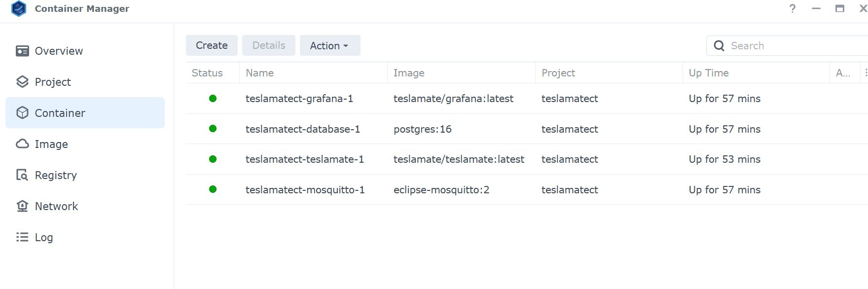Image resolution: width=868 pixels, height=289 pixels.
Task: Click green status dot for teslamatect-mosquitto-1
Action: [213, 189]
